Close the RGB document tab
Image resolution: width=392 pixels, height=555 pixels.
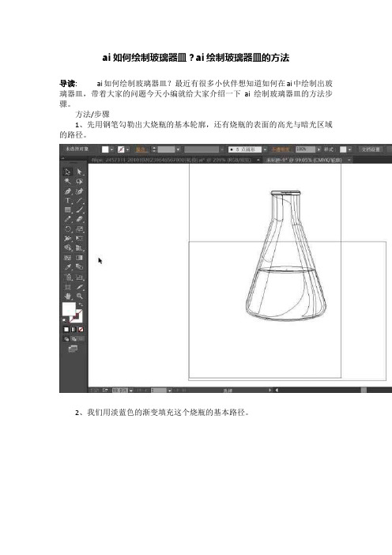(x=258, y=160)
